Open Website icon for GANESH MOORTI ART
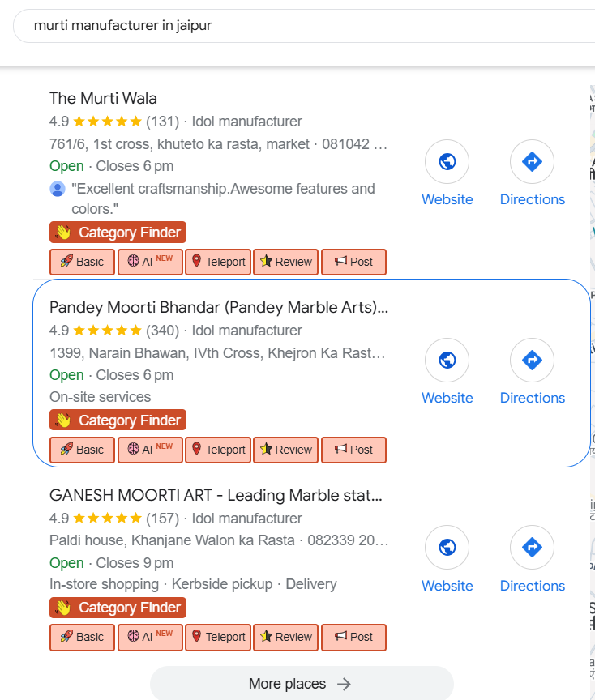 tap(447, 548)
